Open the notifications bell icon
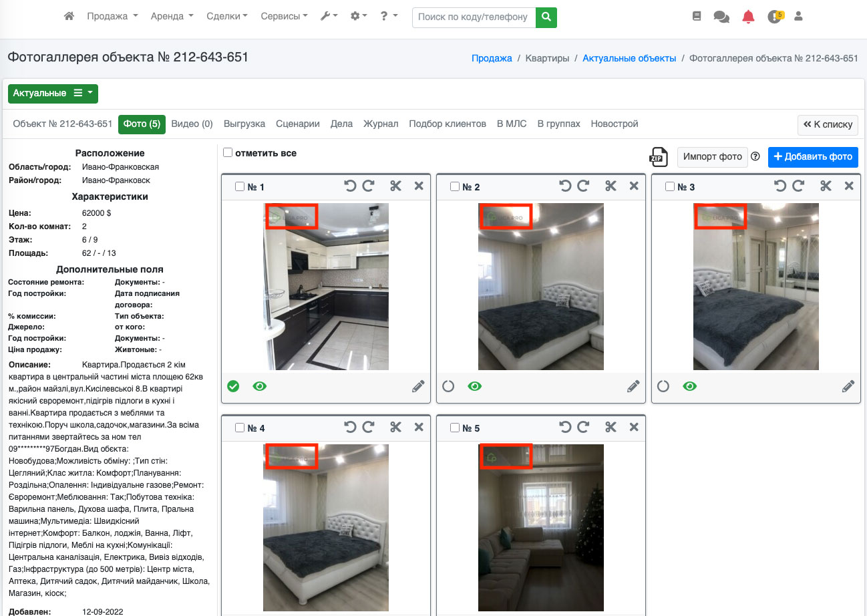The width and height of the screenshot is (867, 616). (748, 17)
